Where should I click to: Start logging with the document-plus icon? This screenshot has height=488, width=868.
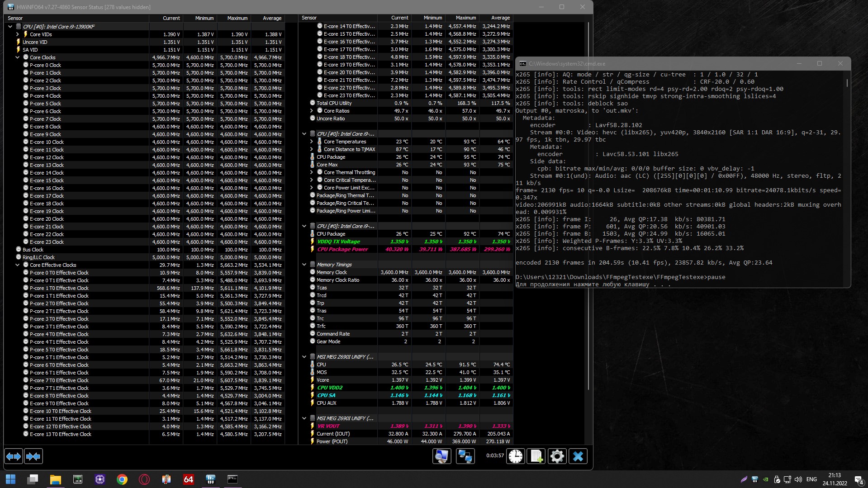point(536,456)
